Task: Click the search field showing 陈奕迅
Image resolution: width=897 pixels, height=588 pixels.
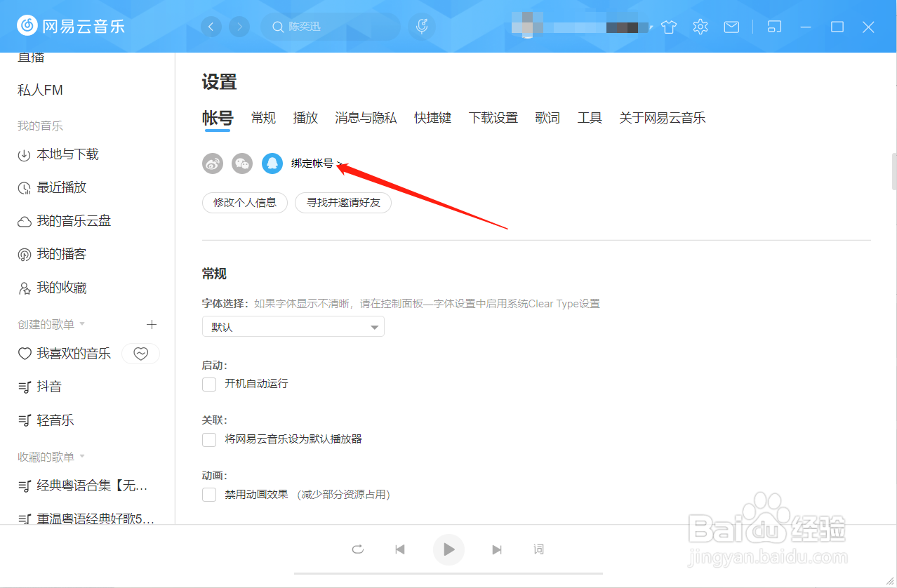Action: pyautogui.click(x=331, y=27)
